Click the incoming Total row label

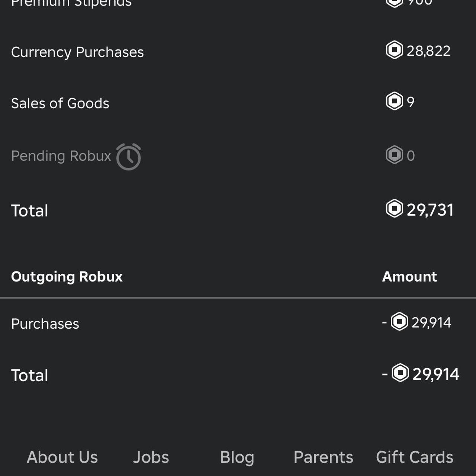pos(29,210)
